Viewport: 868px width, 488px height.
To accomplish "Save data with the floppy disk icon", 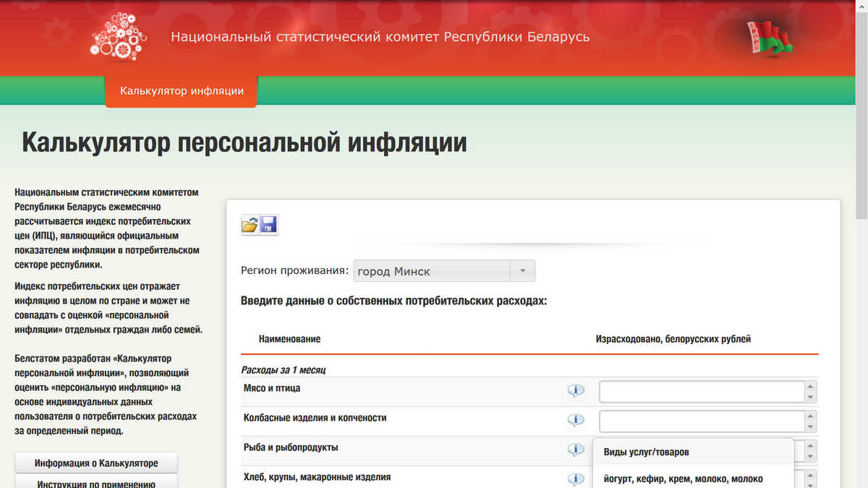I will coord(268,225).
